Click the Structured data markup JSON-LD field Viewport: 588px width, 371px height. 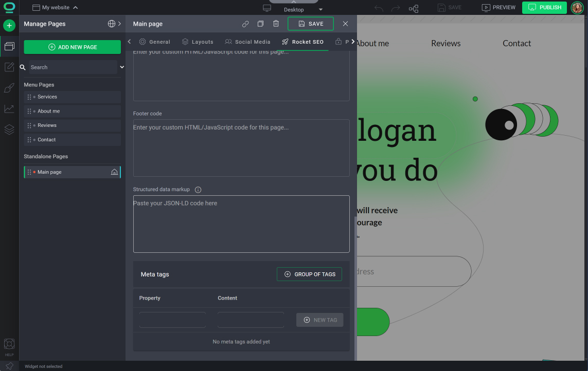pyautogui.click(x=241, y=224)
